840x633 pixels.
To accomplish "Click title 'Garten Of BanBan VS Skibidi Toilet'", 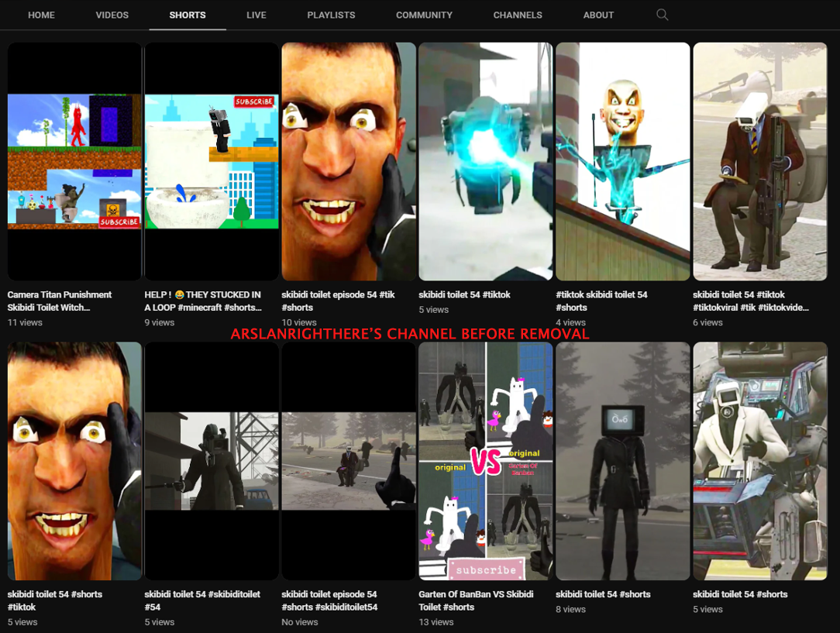I will point(477,600).
